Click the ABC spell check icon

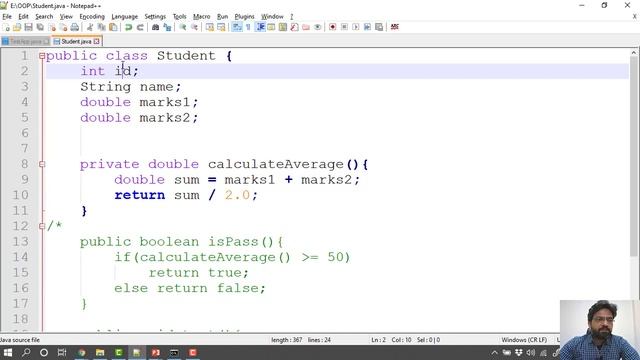[394, 27]
